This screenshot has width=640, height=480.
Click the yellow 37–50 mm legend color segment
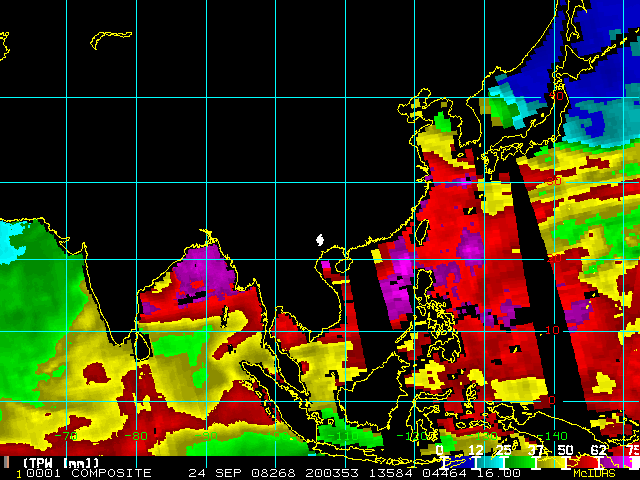551,462
